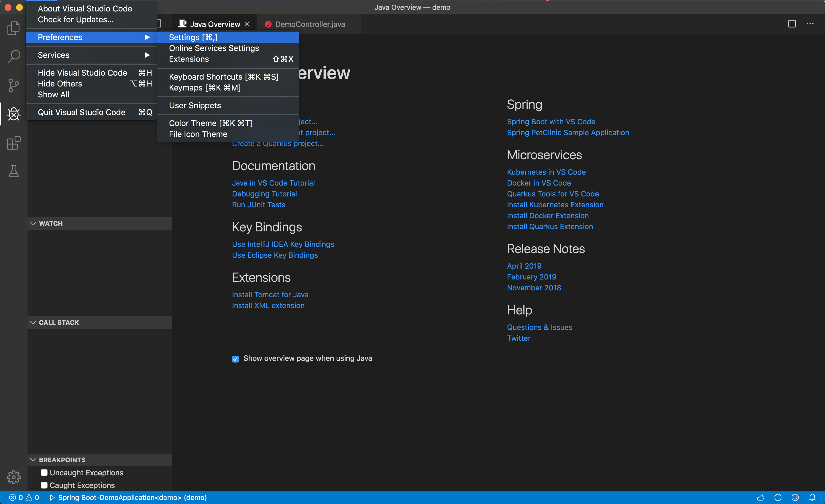
Task: Choose Show All menu item
Action: pyautogui.click(x=91, y=95)
